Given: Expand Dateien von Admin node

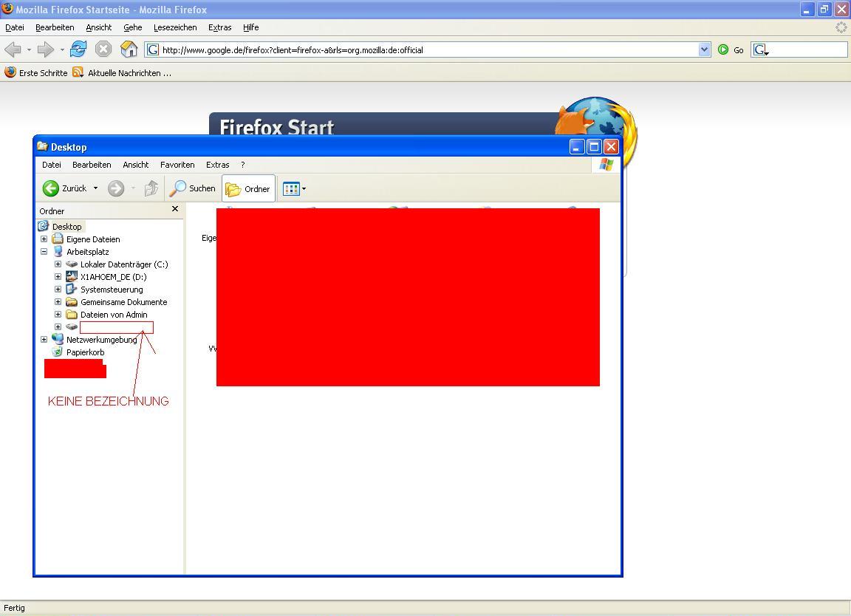Looking at the screenshot, I should (58, 314).
